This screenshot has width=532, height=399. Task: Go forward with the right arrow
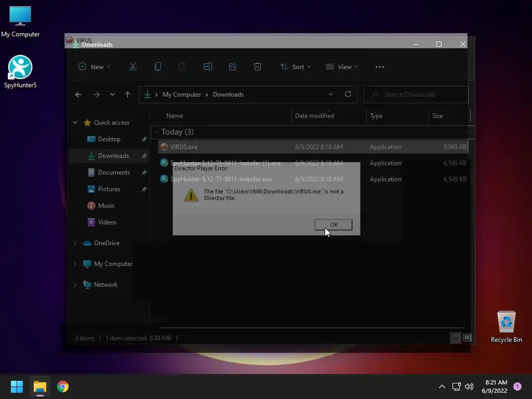(x=96, y=95)
